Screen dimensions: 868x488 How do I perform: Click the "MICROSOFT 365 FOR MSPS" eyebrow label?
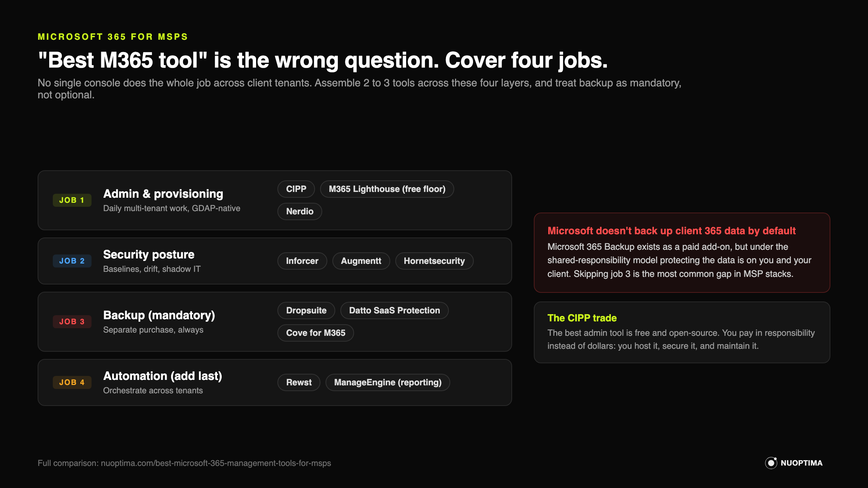[x=113, y=37]
